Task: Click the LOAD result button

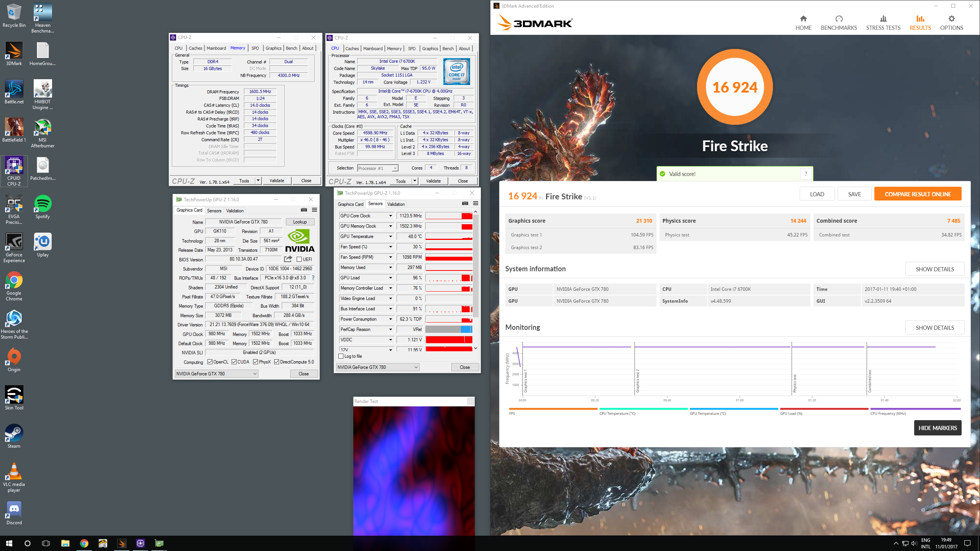Action: coord(817,194)
